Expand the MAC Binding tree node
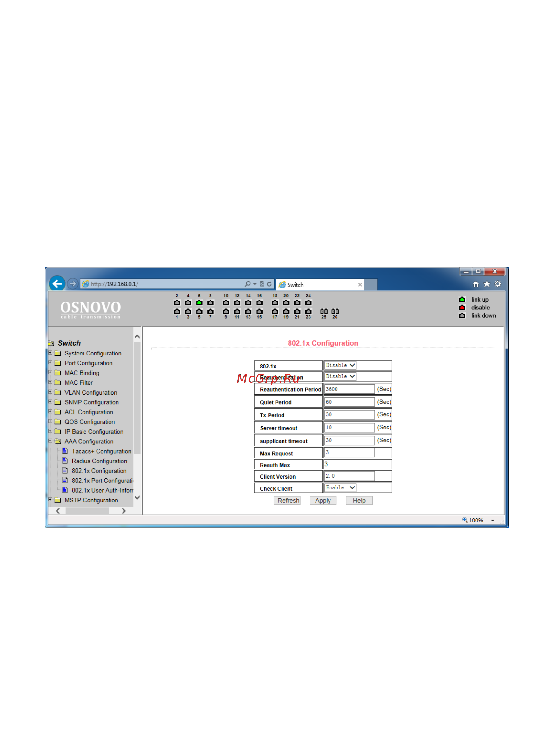 (x=50, y=372)
